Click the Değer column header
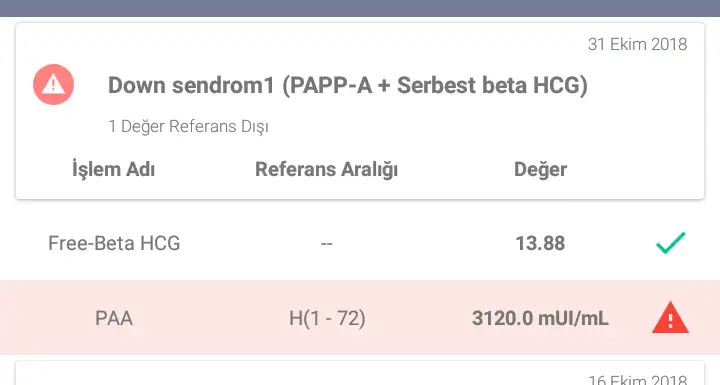 pyautogui.click(x=540, y=170)
